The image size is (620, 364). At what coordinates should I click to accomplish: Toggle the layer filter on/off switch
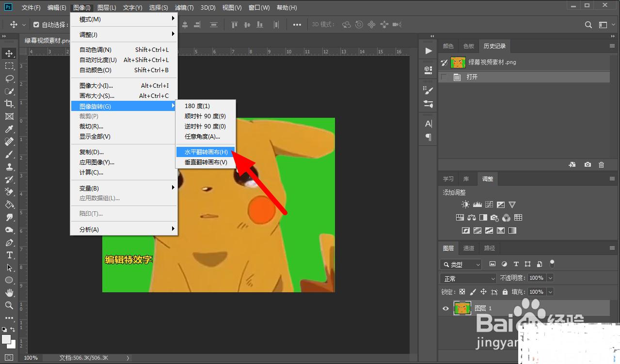[552, 264]
